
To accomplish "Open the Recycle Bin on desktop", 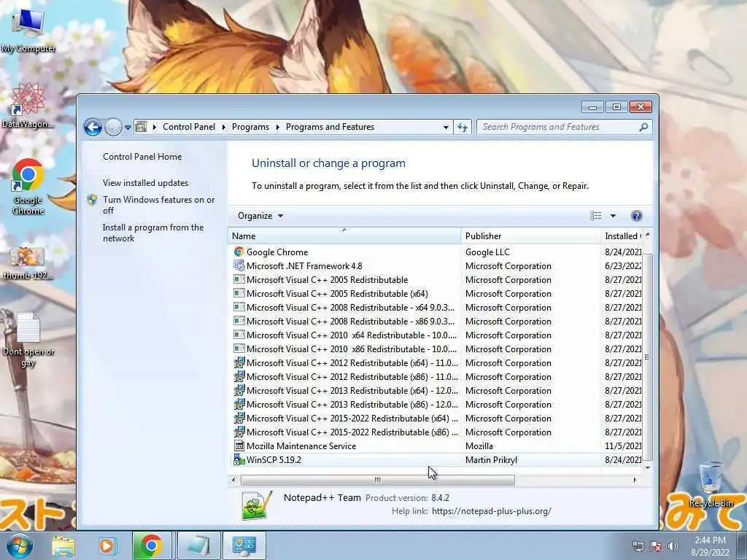I will tap(711, 485).
